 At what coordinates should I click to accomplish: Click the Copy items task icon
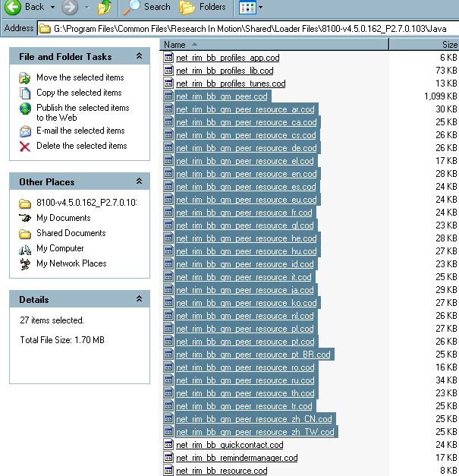click(x=25, y=93)
